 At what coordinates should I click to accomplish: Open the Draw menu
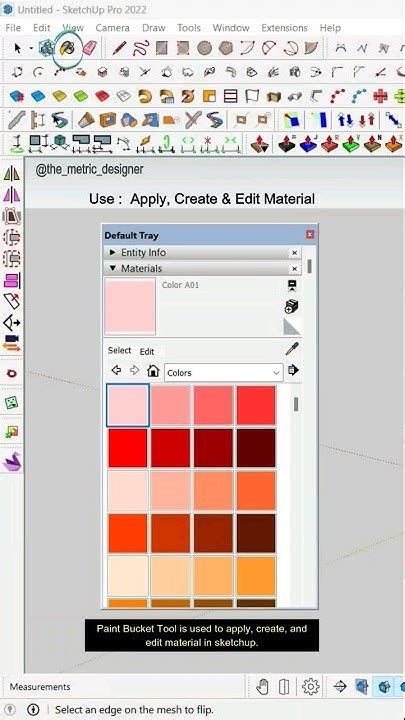(154, 28)
